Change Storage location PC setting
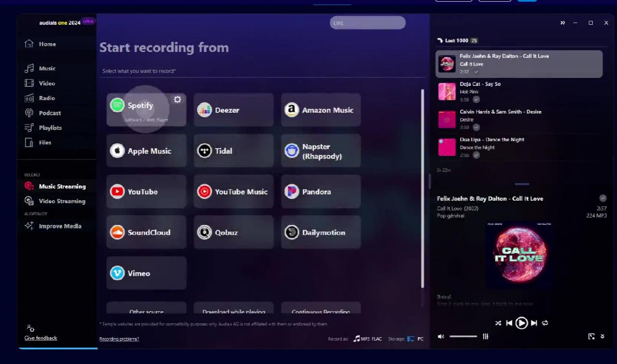This screenshot has width=617, height=364. [x=415, y=339]
